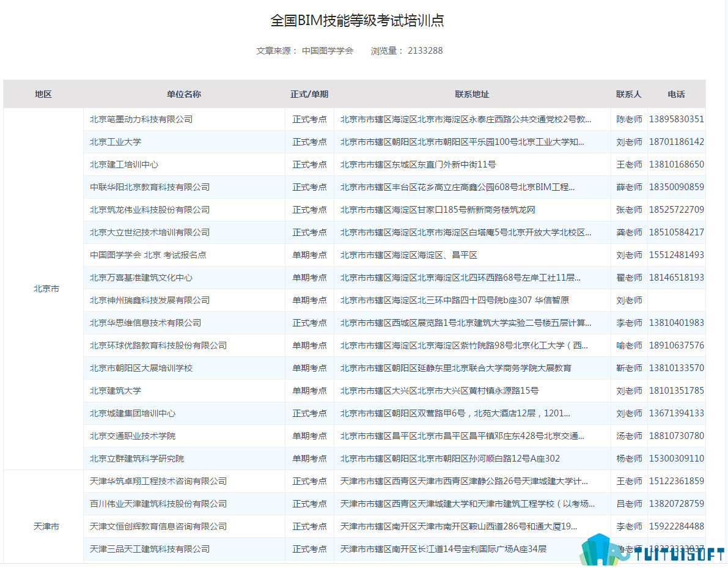
Task: Click phone number 18525722709
Action: tap(677, 210)
